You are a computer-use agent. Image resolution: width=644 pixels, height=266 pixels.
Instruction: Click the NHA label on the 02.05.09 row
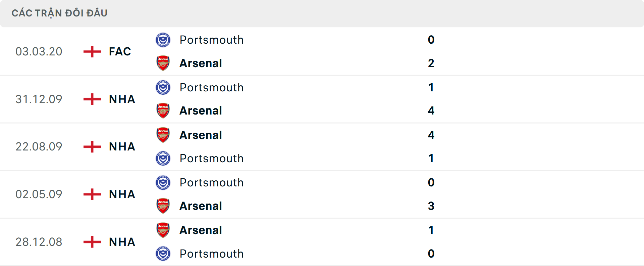coord(121,194)
